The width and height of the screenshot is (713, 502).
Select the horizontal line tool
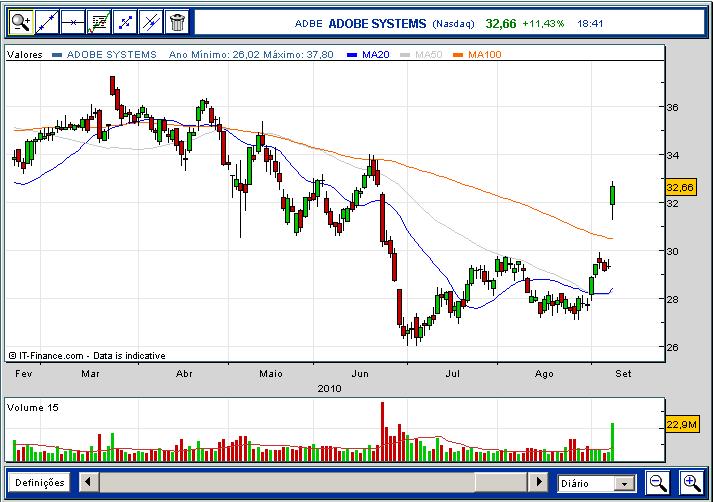(73, 22)
